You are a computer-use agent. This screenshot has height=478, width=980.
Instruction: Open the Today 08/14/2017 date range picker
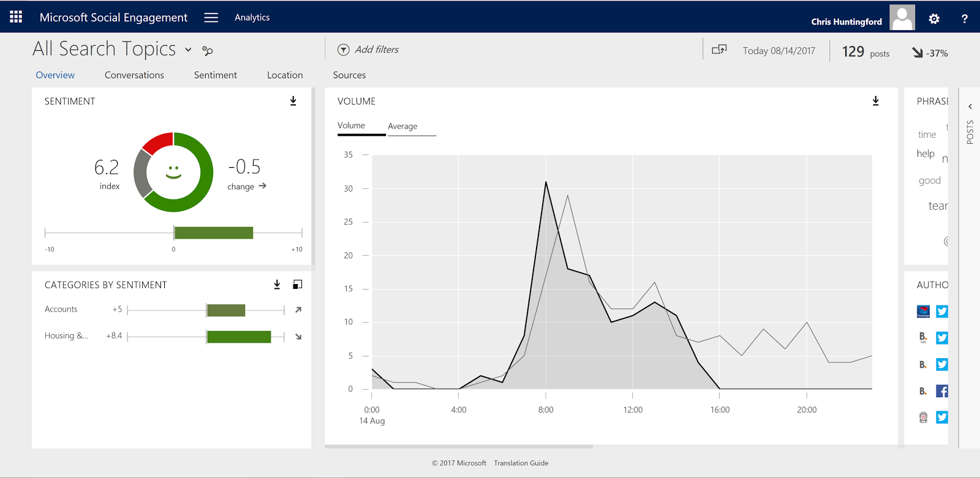[x=778, y=51]
